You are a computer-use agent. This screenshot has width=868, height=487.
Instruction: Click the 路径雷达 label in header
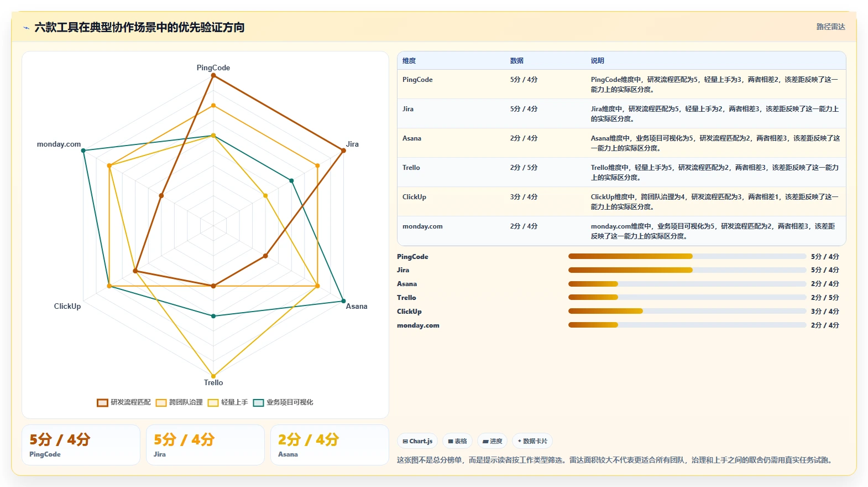point(830,27)
